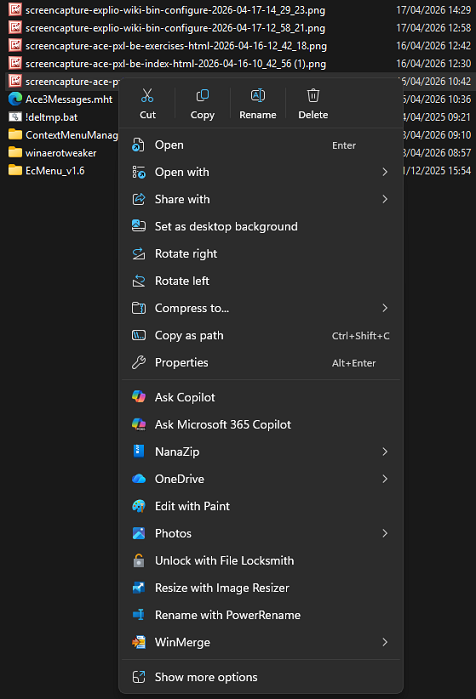Click the Properties wrench icon

coord(139,362)
